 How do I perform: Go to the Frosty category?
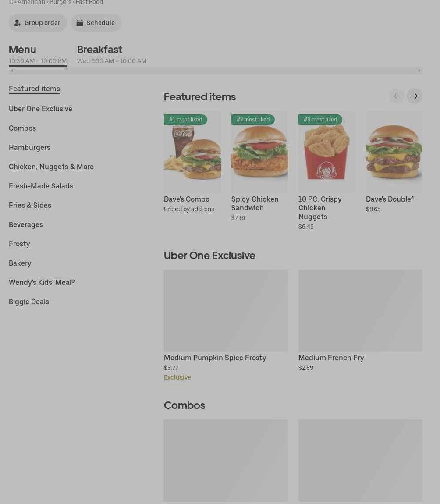(x=19, y=244)
